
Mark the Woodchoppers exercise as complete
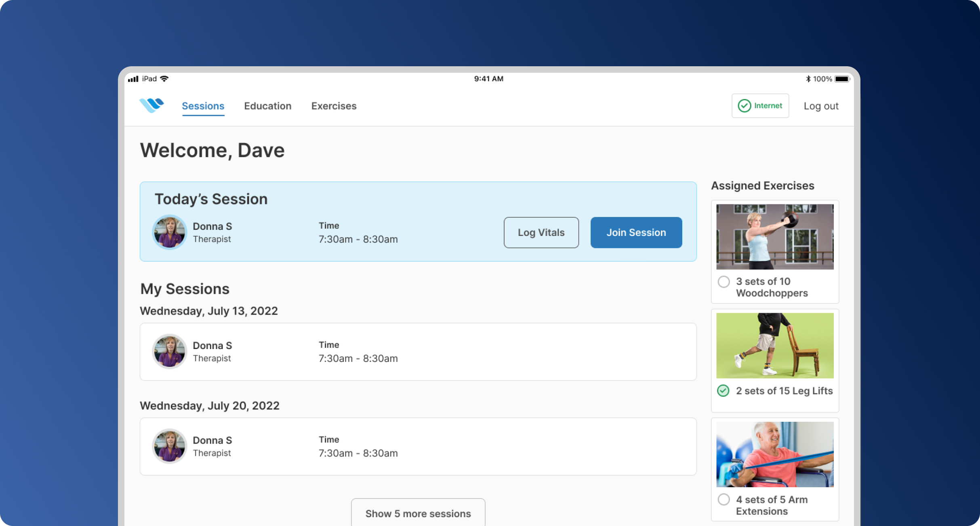723,282
